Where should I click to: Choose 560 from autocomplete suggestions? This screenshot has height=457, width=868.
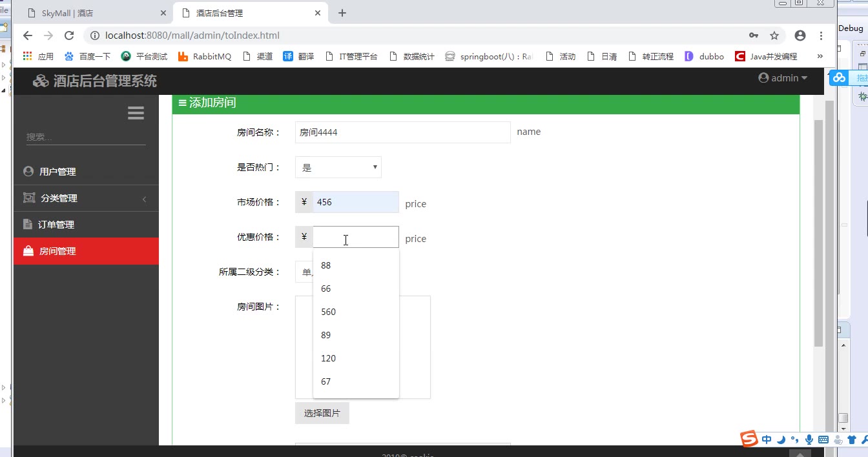356,312
